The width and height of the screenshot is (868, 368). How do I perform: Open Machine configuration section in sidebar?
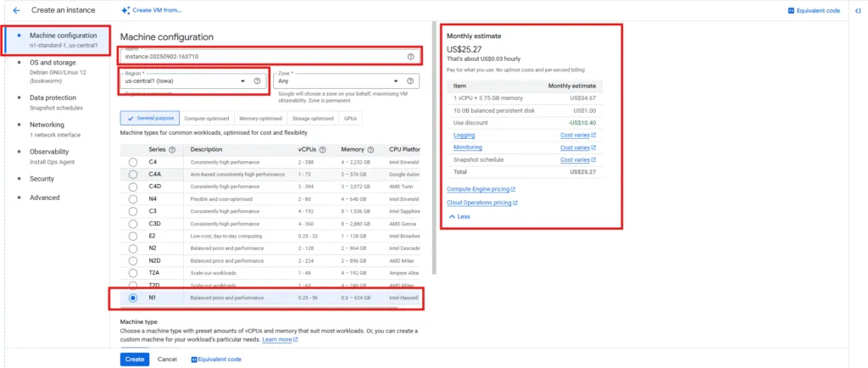click(58, 40)
